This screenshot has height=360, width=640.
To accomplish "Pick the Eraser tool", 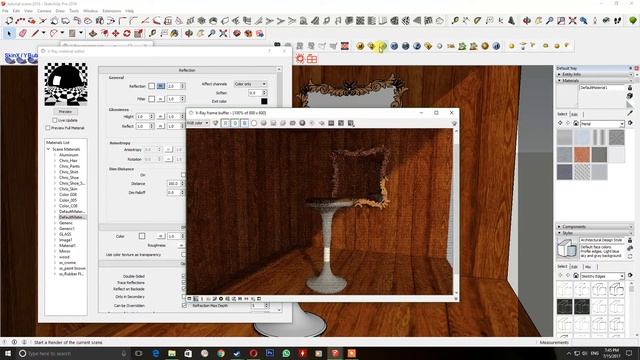I will [x=22, y=33].
